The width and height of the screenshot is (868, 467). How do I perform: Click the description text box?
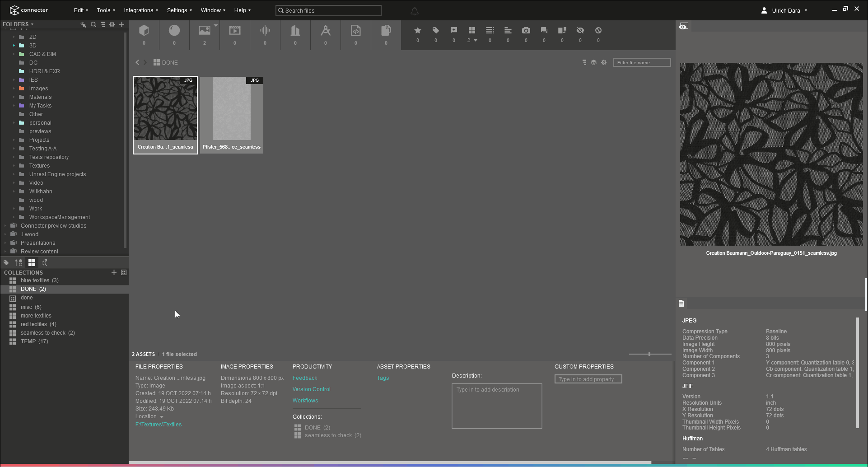click(497, 406)
